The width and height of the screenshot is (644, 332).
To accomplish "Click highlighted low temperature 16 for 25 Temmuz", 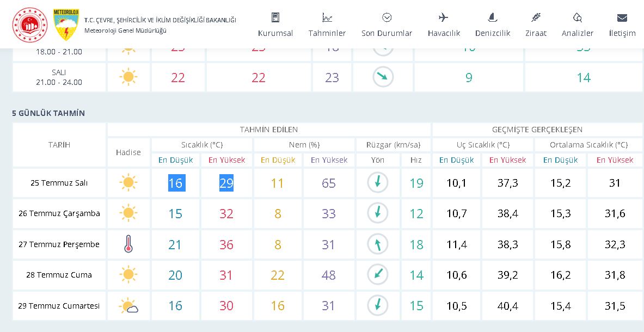I will point(176,183).
